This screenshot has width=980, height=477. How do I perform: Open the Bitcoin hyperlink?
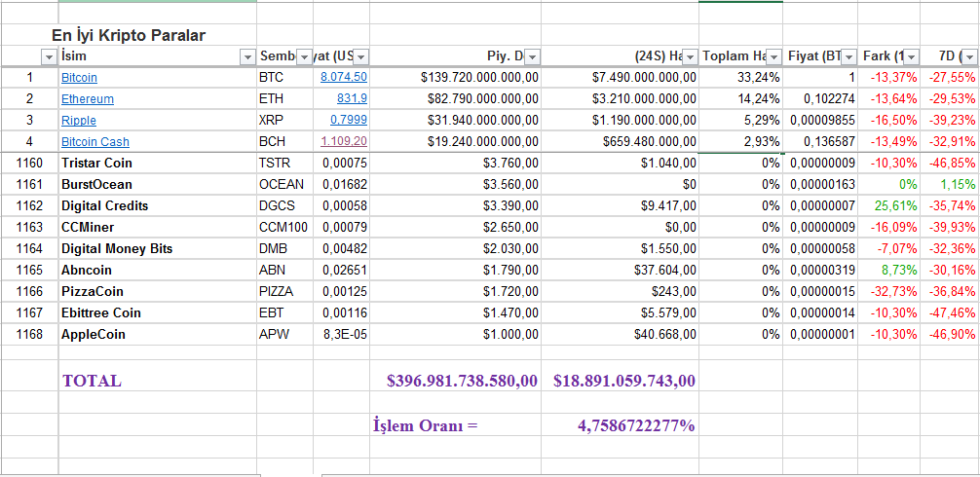coord(79,78)
